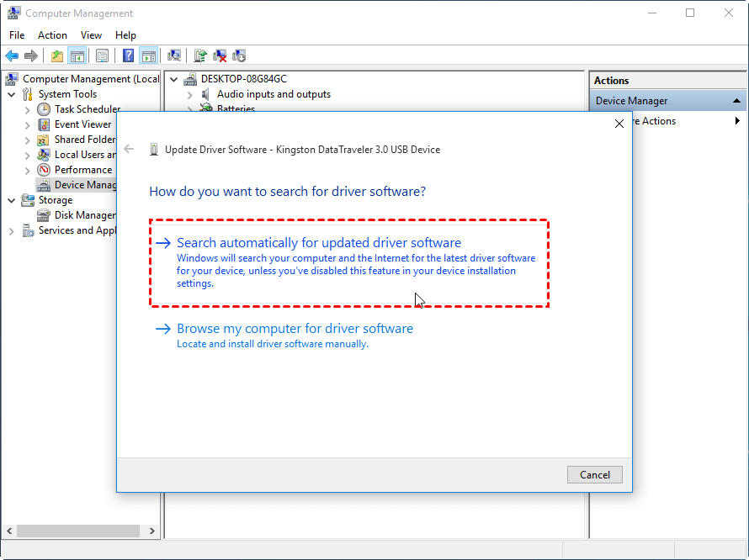This screenshot has height=560, width=749.
Task: Click the Event Viewer icon
Action: click(44, 124)
